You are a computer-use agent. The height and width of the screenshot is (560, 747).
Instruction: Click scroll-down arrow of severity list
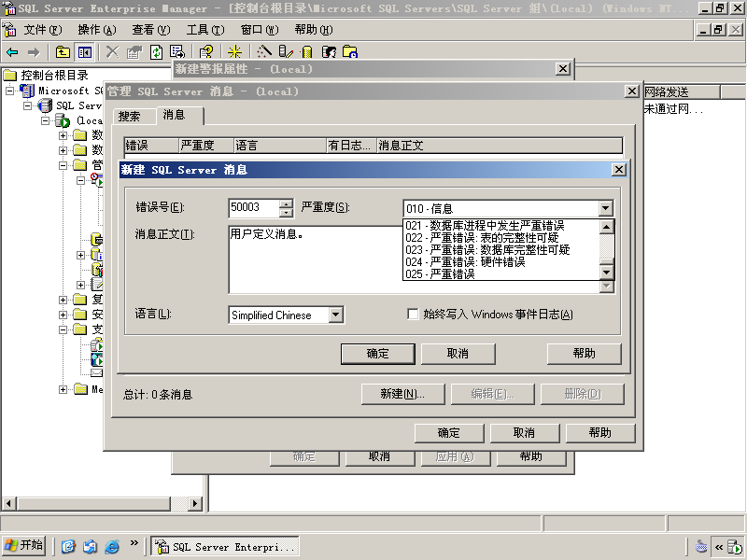606,273
